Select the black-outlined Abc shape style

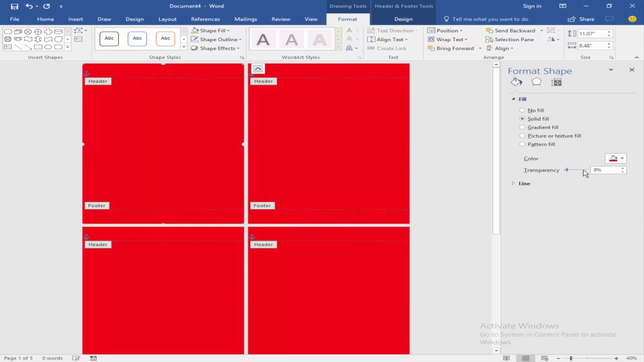coord(109,39)
